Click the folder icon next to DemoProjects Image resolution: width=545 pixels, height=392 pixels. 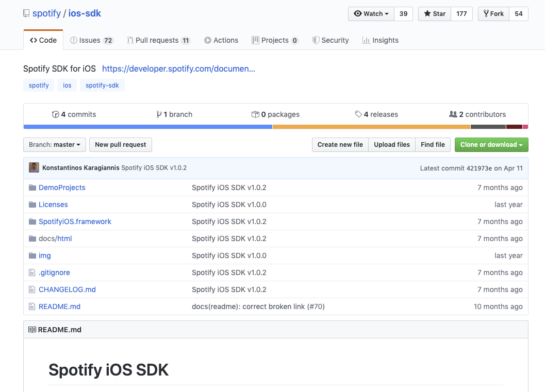click(x=32, y=188)
